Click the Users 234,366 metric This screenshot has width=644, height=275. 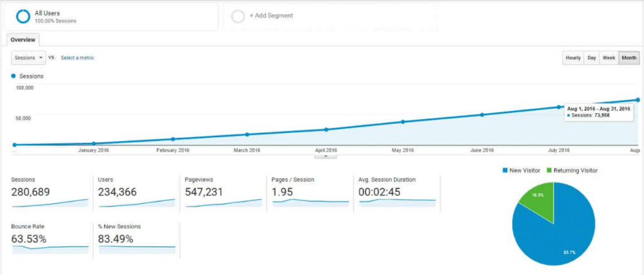(136, 193)
